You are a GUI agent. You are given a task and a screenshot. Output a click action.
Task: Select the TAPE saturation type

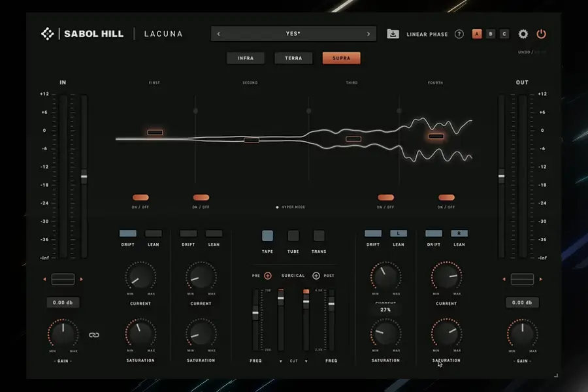(x=267, y=236)
